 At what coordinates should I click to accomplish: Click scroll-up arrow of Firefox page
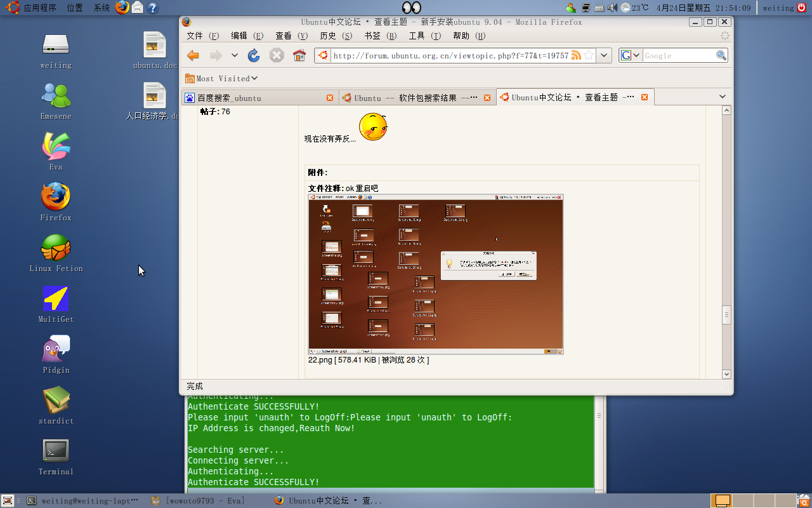(727, 110)
